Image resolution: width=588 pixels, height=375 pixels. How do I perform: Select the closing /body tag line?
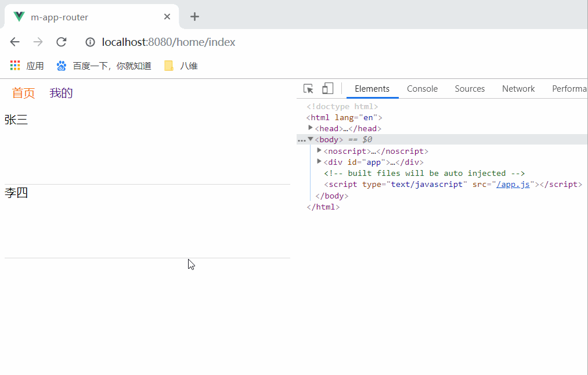[332, 196]
